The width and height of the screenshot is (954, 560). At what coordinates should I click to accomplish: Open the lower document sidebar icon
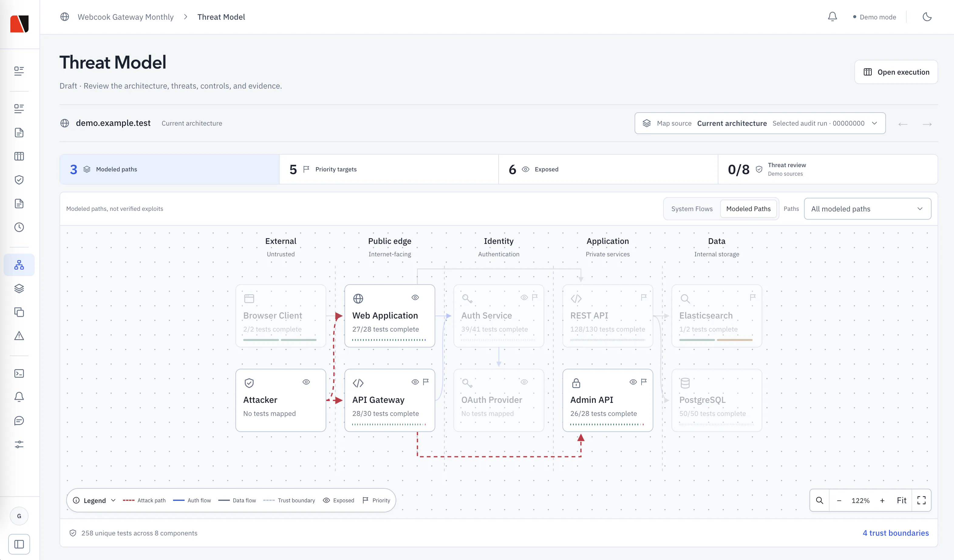click(x=19, y=204)
